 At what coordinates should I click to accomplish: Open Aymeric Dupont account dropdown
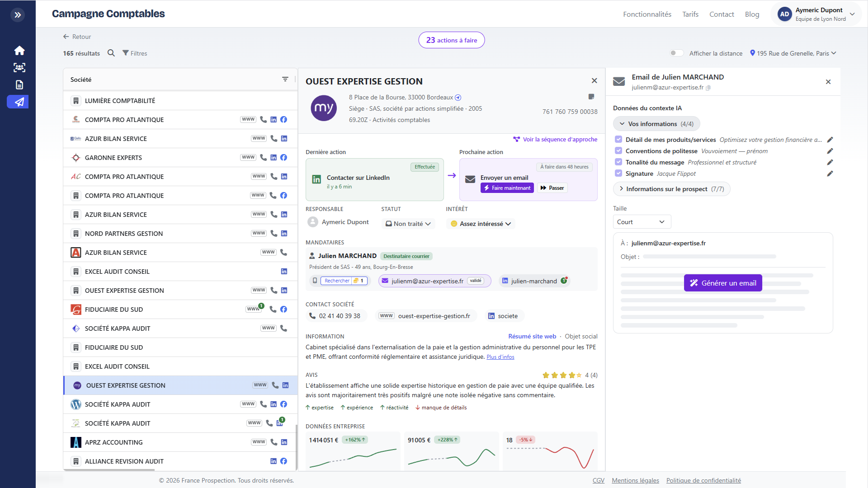point(817,14)
